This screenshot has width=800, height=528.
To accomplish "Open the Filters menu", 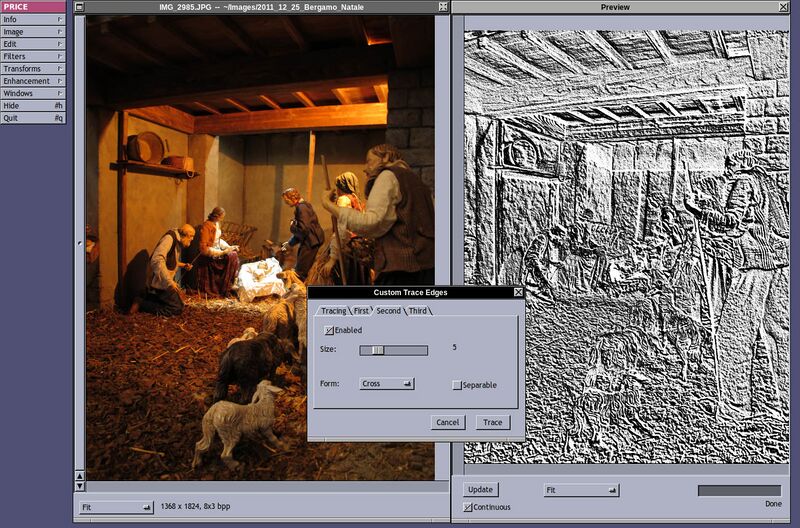I will click(33, 56).
